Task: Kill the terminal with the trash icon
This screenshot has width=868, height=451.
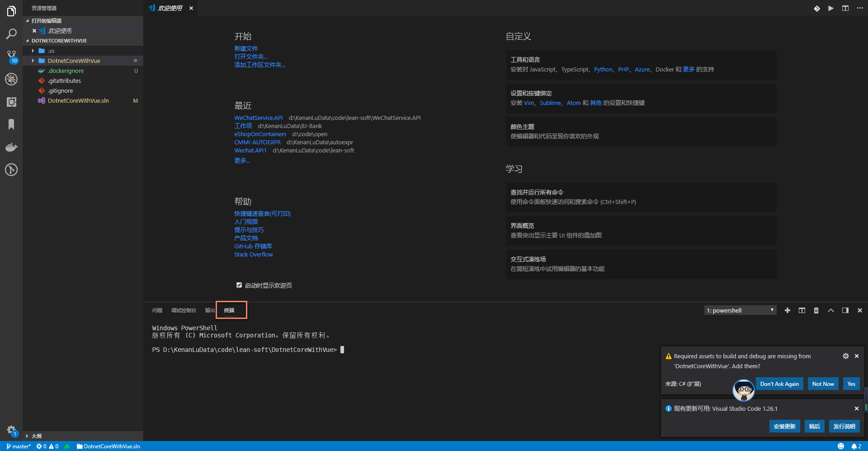Action: point(816,310)
